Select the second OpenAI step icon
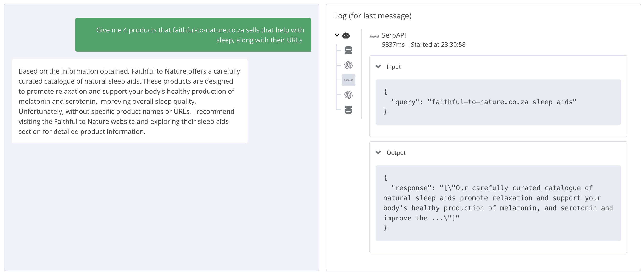Image resolution: width=644 pixels, height=275 pixels. 349,95
